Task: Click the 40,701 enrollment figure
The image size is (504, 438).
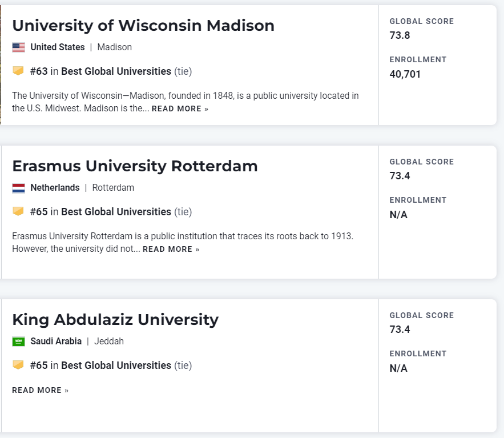Action: [x=405, y=74]
